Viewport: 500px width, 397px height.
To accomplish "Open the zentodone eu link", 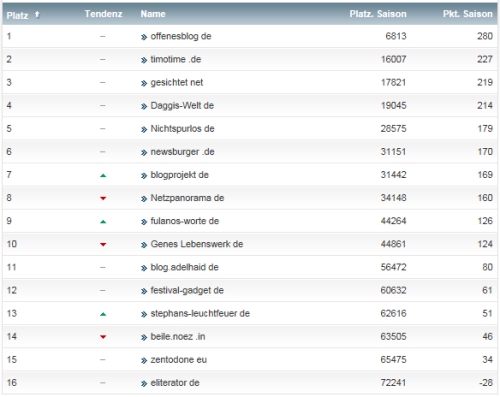I will (x=179, y=360).
